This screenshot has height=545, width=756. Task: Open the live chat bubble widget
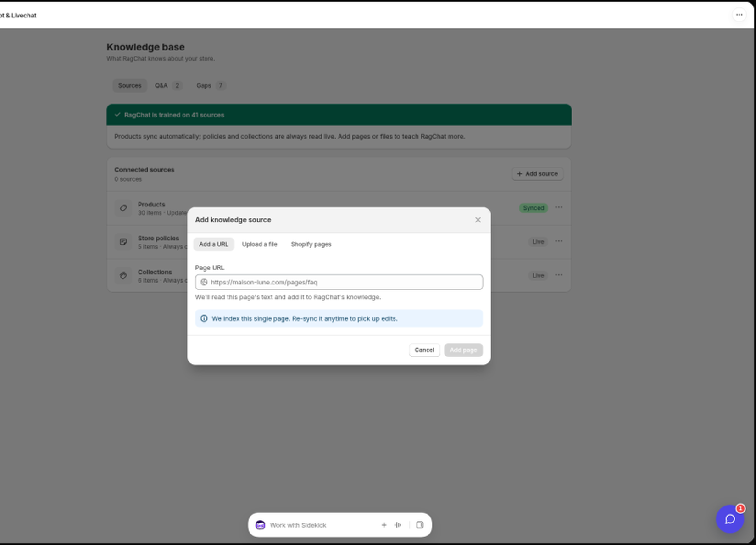(730, 519)
